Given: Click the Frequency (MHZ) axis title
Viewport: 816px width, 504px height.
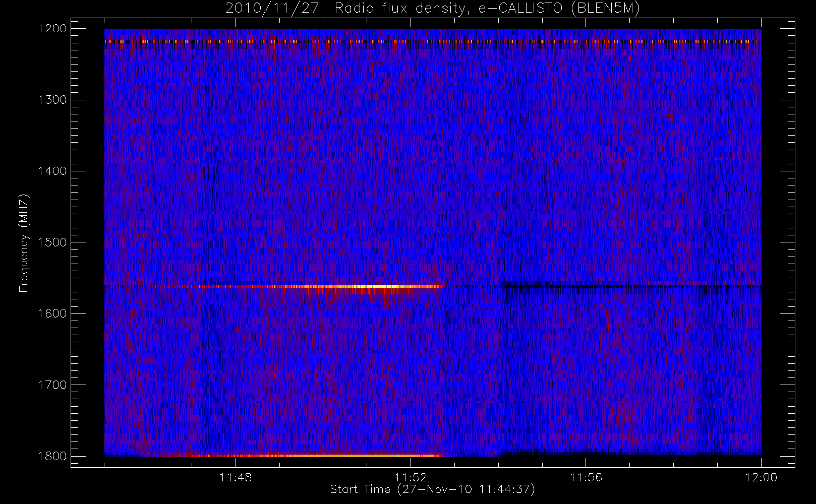Looking at the screenshot, I should [24, 243].
